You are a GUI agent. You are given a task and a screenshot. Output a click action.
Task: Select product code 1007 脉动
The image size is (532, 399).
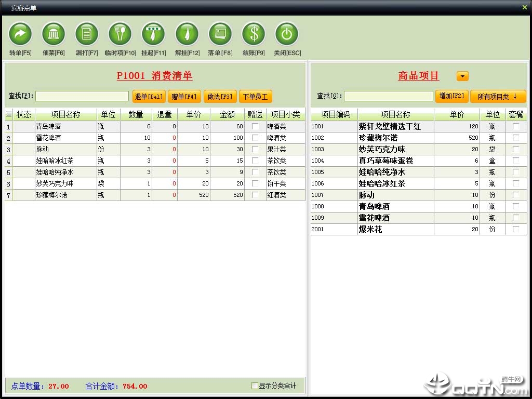click(419, 195)
